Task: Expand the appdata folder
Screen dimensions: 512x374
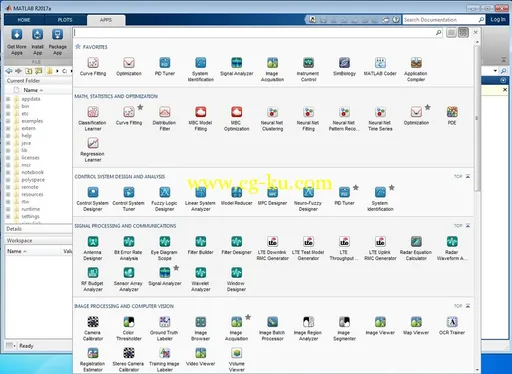Action: 8,99
